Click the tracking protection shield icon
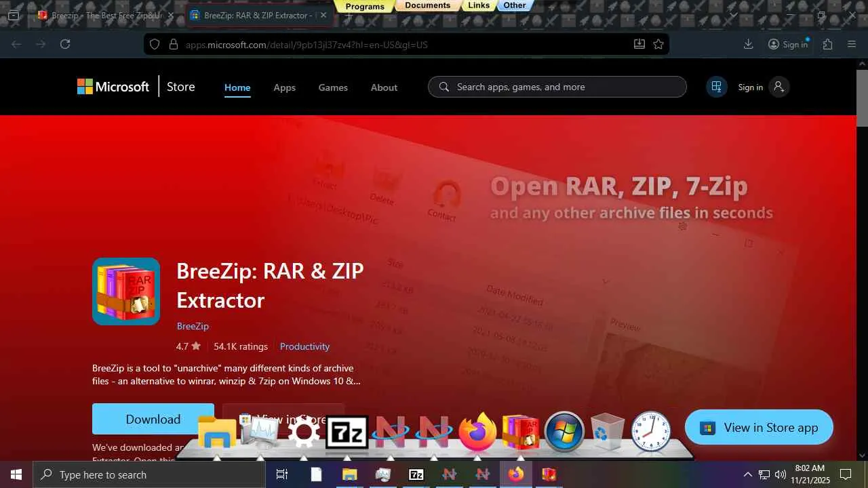The height and width of the screenshot is (488, 868). click(x=155, y=44)
